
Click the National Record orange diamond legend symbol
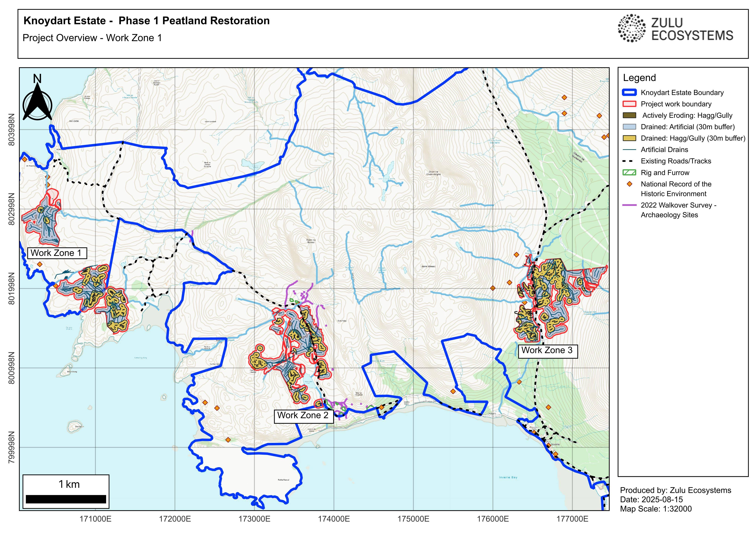coord(630,184)
